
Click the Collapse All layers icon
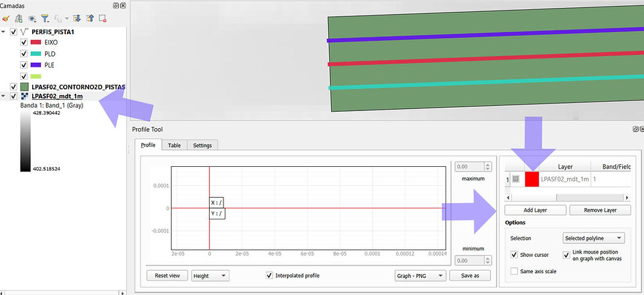[x=90, y=18]
